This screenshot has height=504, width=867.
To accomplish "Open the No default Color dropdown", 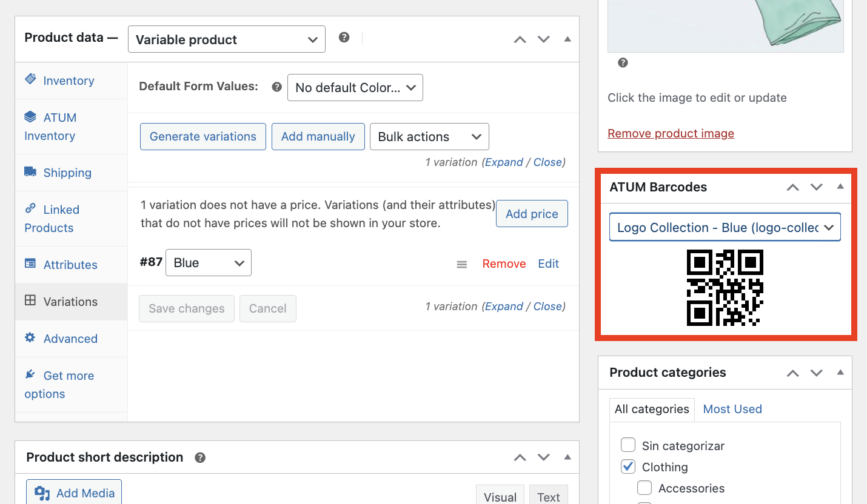I will tap(355, 87).
